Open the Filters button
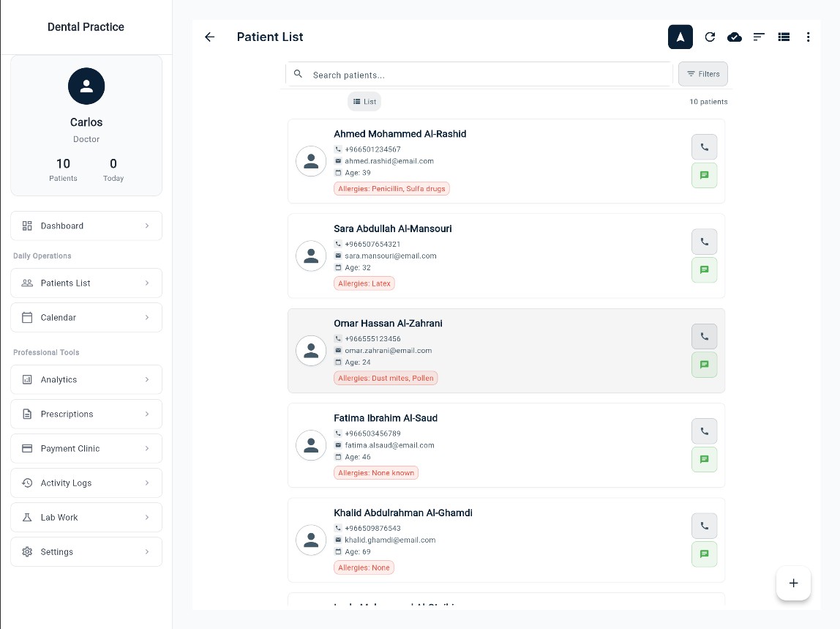 coord(703,74)
